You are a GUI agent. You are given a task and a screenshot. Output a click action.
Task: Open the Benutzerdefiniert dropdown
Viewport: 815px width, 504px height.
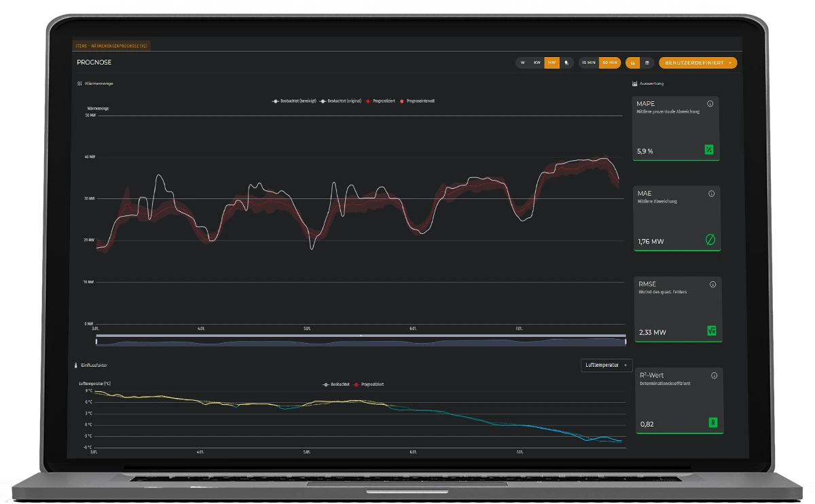pyautogui.click(x=698, y=62)
